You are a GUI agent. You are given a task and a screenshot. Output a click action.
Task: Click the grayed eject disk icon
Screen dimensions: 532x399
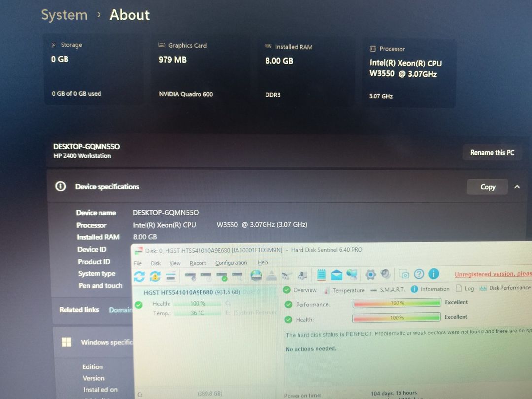click(x=271, y=276)
